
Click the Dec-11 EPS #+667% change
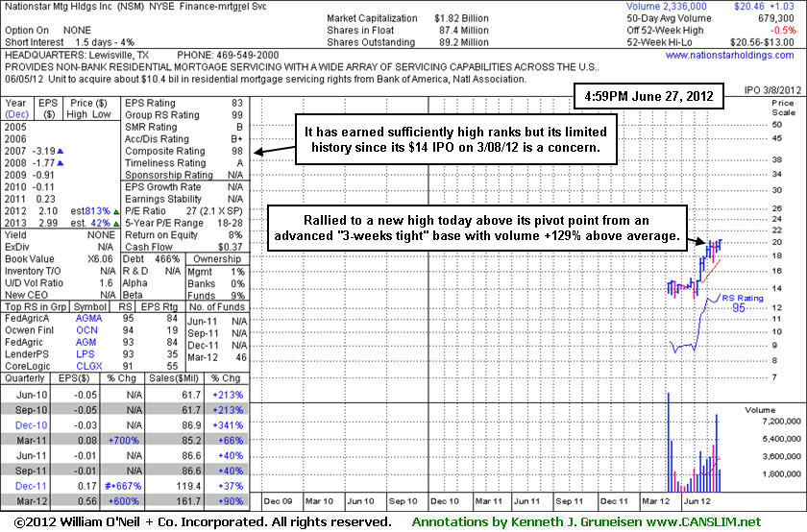pos(123,486)
